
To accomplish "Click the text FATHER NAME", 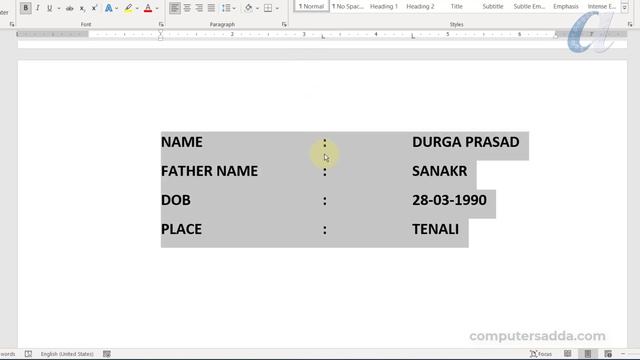I will click(209, 171).
